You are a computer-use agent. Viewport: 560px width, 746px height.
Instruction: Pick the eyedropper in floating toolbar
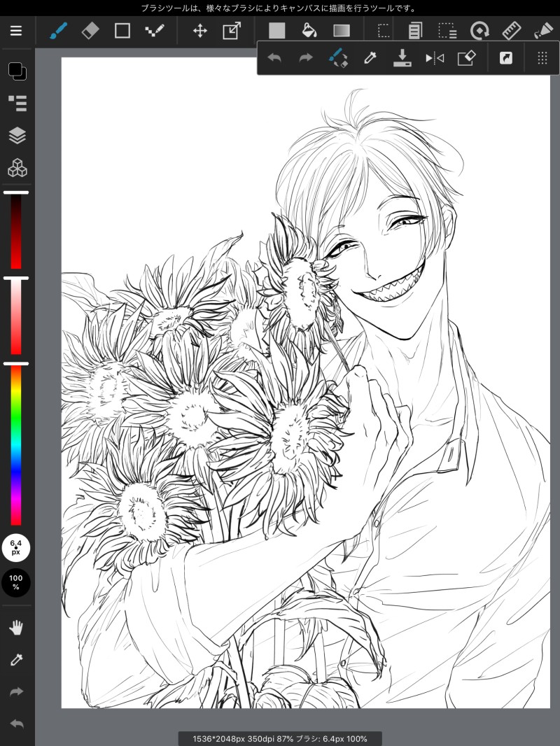coord(370,58)
